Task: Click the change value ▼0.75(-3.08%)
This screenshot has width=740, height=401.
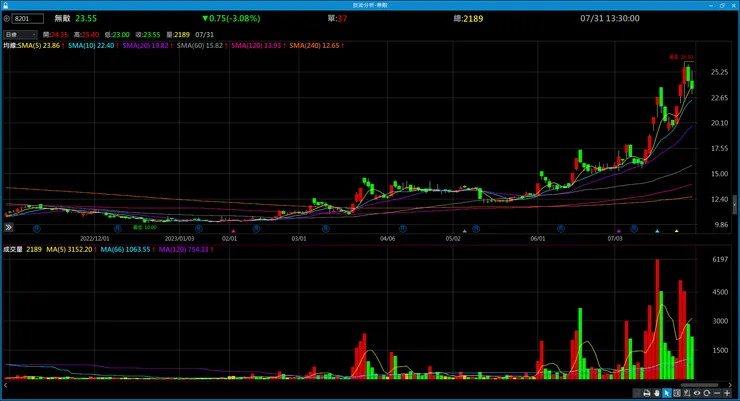Action: [231, 18]
